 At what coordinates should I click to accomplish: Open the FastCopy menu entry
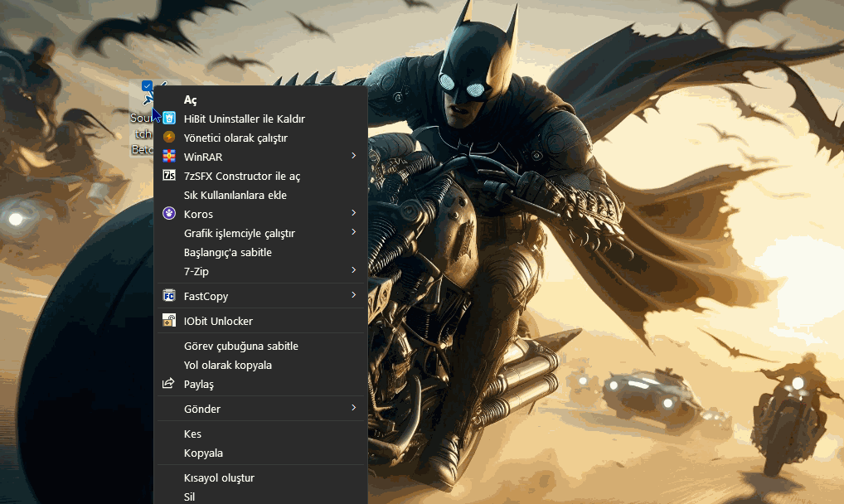[x=261, y=296]
